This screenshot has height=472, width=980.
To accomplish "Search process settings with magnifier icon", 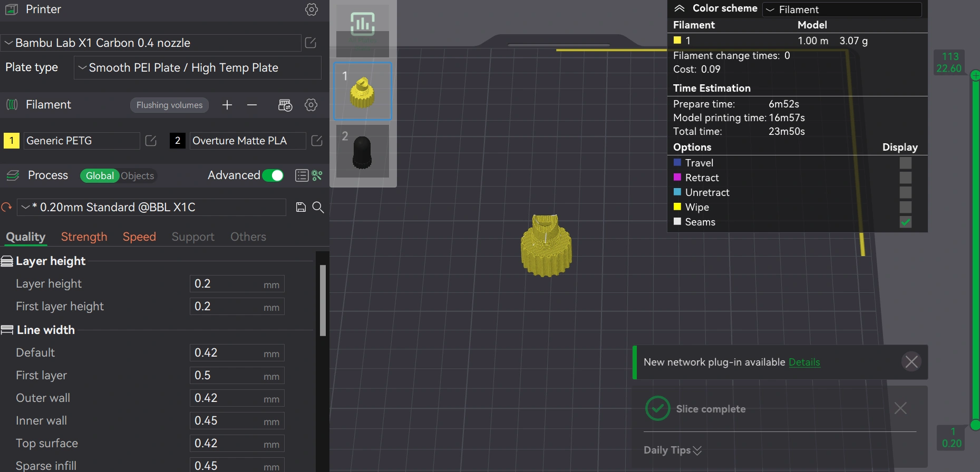I will [318, 207].
